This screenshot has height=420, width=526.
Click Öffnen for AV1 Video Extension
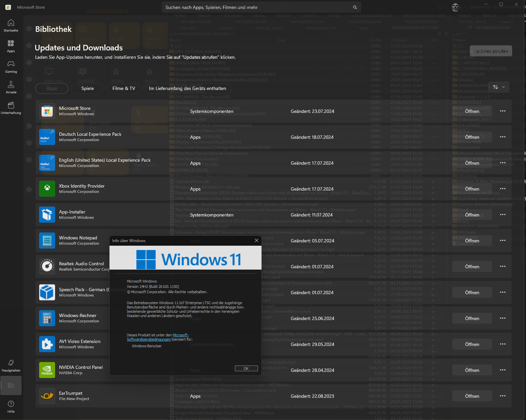point(472,344)
